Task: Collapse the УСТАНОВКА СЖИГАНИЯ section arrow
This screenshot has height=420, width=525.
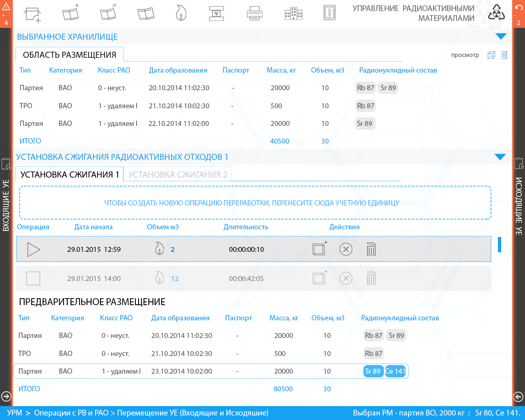Action: [500, 157]
